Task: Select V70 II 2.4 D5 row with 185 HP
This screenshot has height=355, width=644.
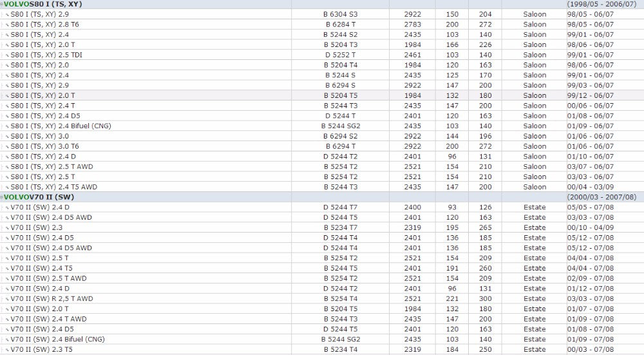Action: coord(322,238)
